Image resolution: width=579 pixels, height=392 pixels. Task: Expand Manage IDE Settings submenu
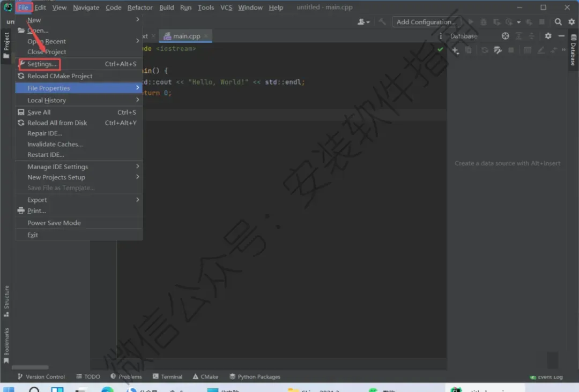click(x=79, y=167)
